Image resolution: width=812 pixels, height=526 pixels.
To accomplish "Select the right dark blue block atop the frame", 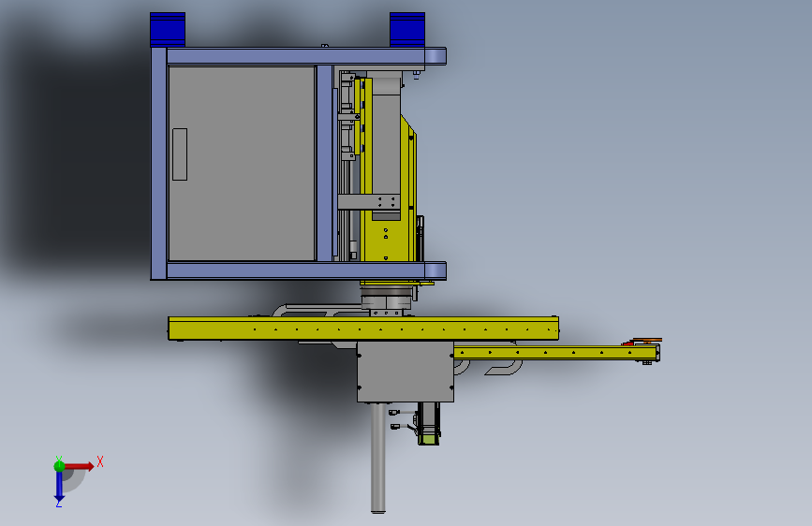I will click(407, 30).
